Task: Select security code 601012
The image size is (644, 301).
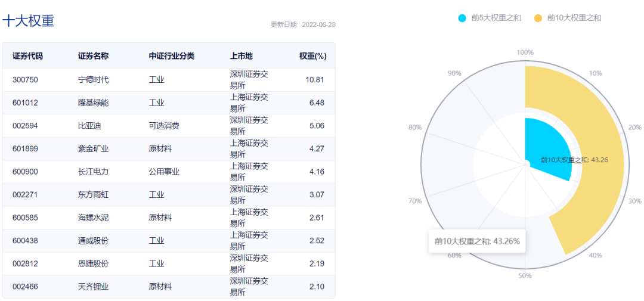Action: click(x=25, y=103)
